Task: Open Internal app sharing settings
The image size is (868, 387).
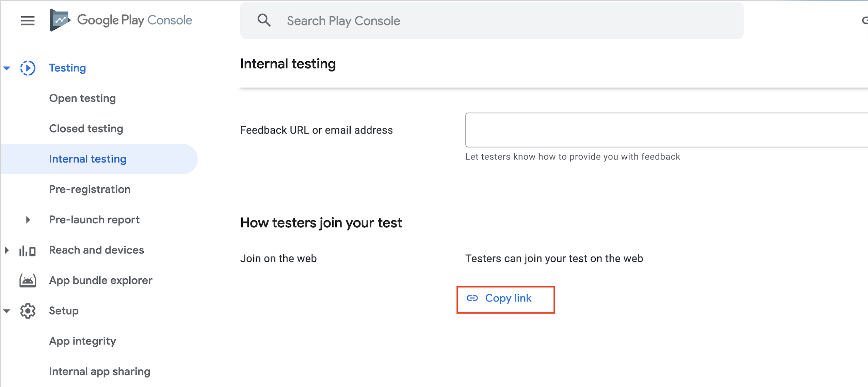Action: (99, 371)
